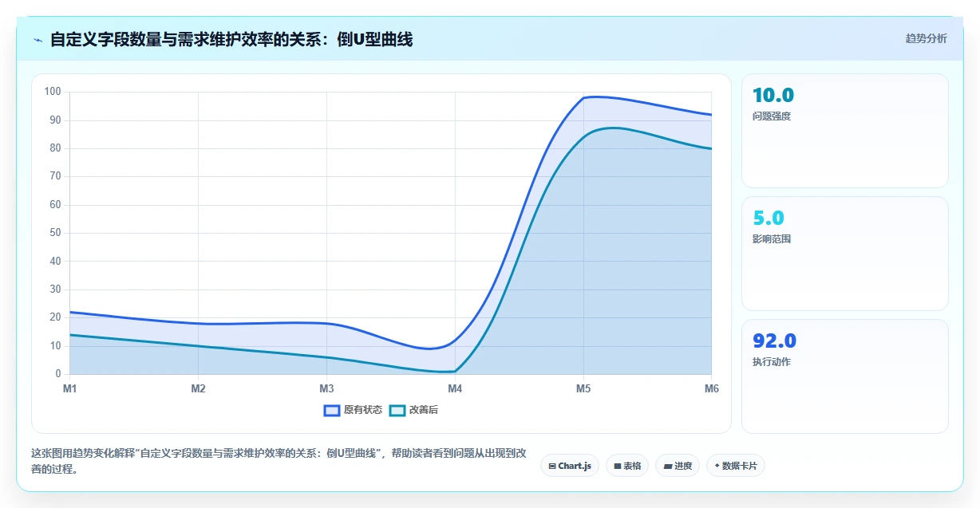This screenshot has height=508, width=980.
Task: Click the icon in the Chart.js tag
Action: click(x=552, y=466)
